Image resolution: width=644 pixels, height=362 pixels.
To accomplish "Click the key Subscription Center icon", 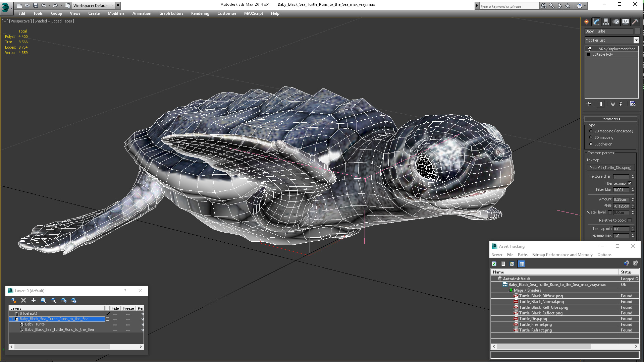I will [552, 6].
